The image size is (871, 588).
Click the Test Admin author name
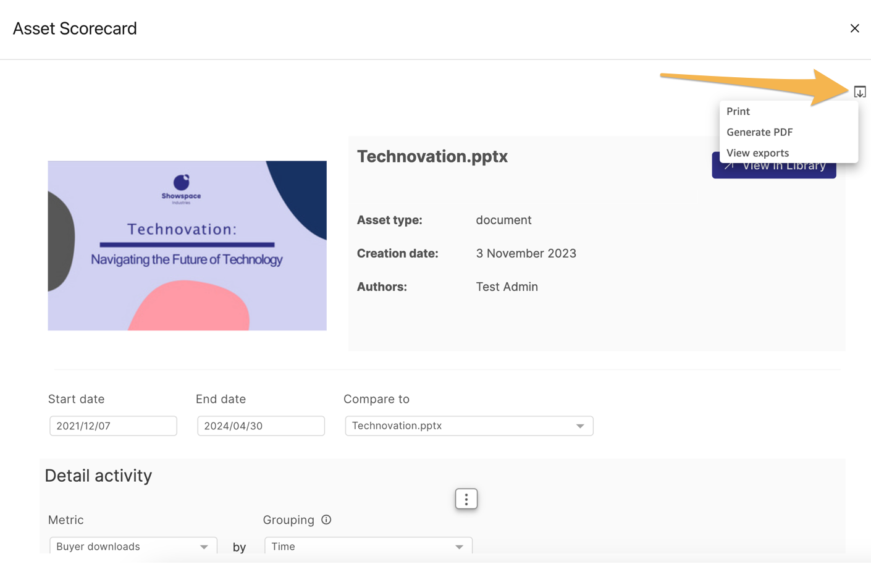[x=507, y=287]
